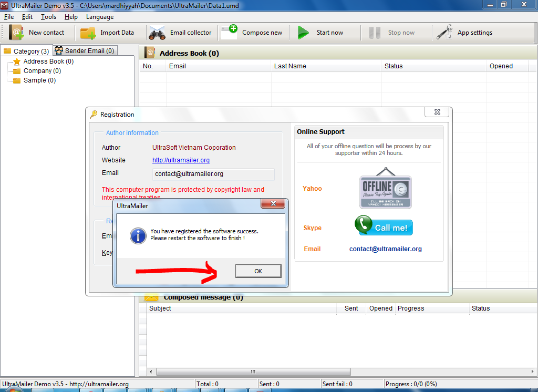Sort address list by Status column
The height and width of the screenshot is (392, 538).
point(433,66)
